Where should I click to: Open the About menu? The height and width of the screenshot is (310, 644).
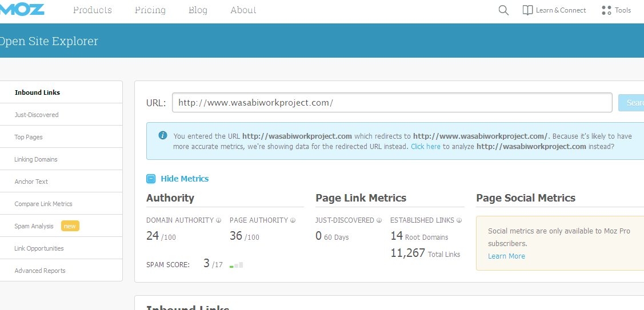click(x=243, y=10)
